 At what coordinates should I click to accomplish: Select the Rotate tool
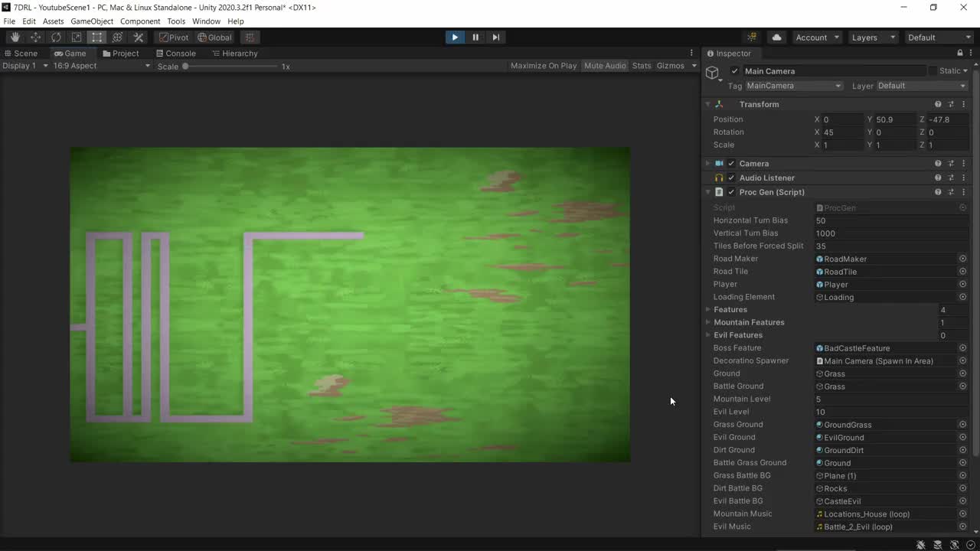[x=56, y=37]
